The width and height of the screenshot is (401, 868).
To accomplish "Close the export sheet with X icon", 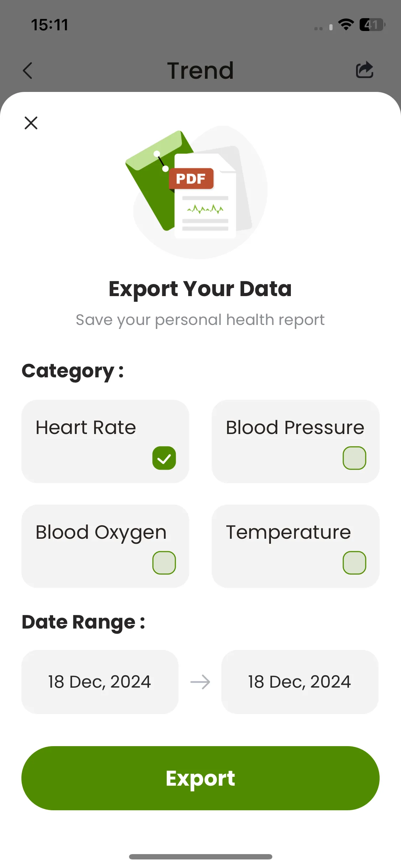I will click(31, 123).
